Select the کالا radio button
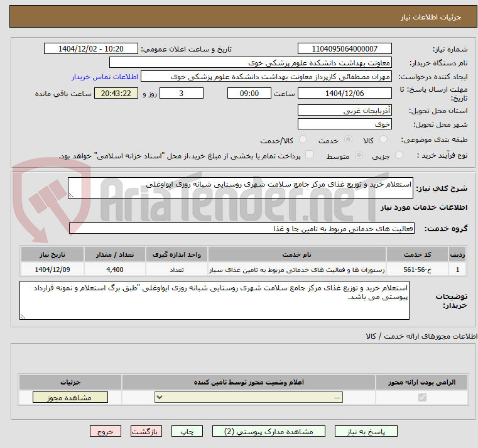The image size is (478, 448). point(383,139)
